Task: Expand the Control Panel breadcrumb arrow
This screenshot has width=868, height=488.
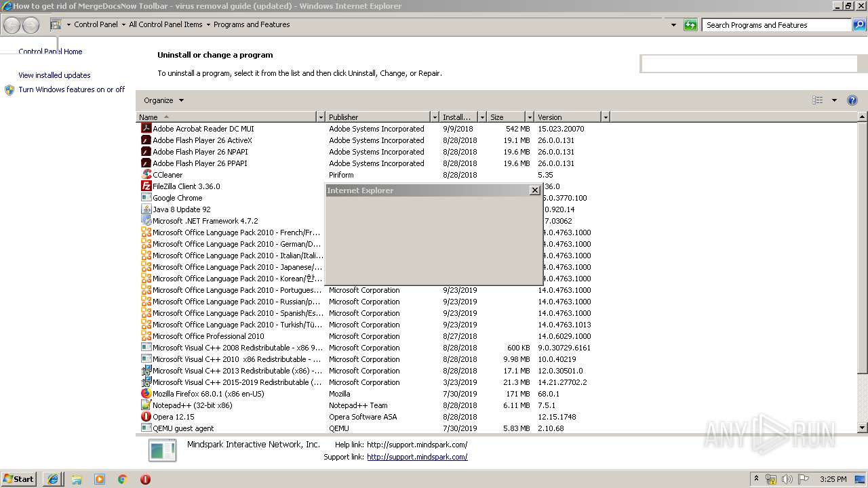Action: coord(123,24)
